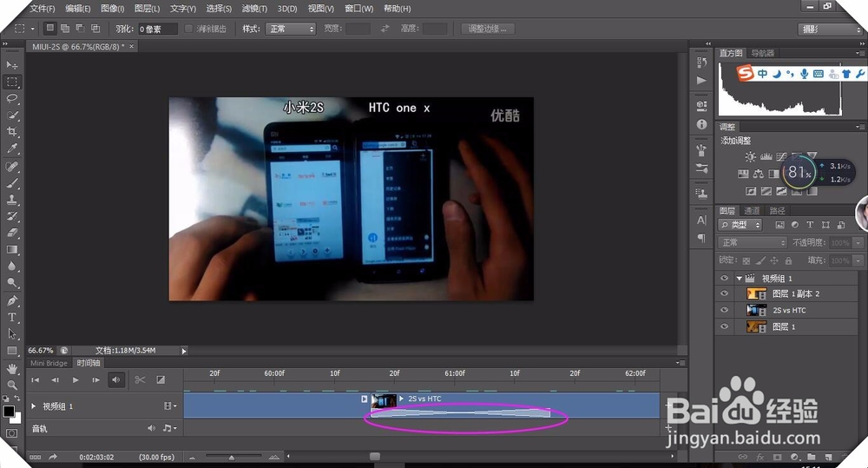Click the Color Balance adjustment icon
Image resolution: width=868 pixels, height=468 pixels.
point(759,174)
